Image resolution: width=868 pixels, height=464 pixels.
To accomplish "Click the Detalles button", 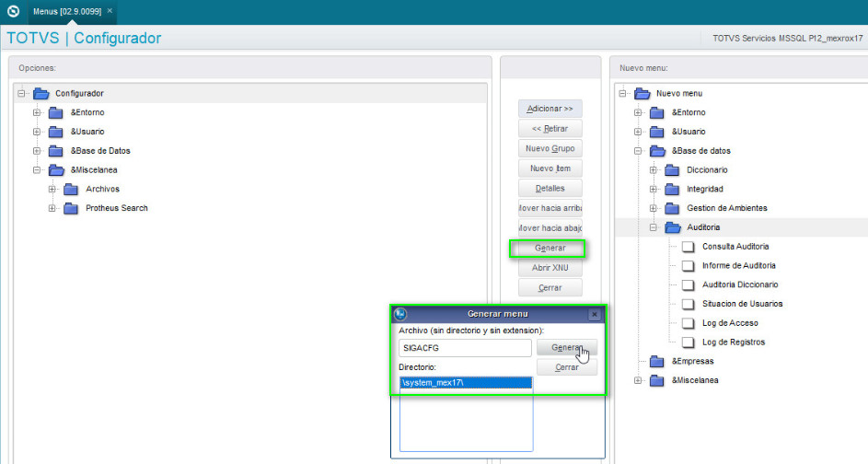I will (x=550, y=188).
